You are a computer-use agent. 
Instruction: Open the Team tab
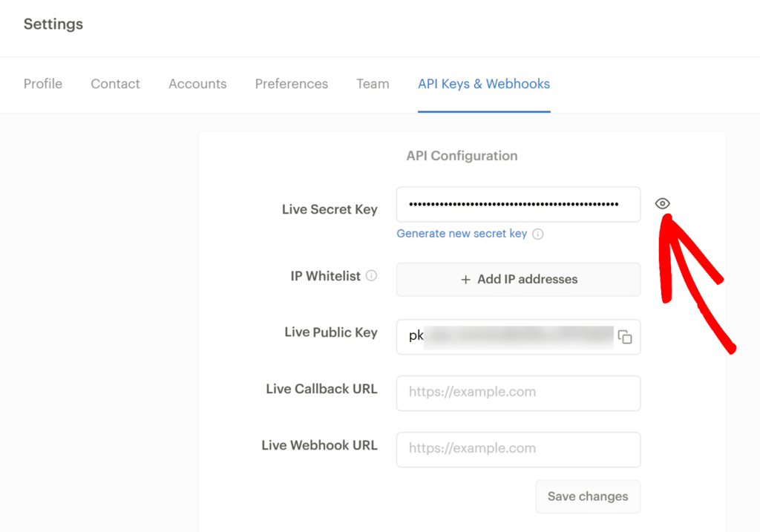click(x=373, y=84)
